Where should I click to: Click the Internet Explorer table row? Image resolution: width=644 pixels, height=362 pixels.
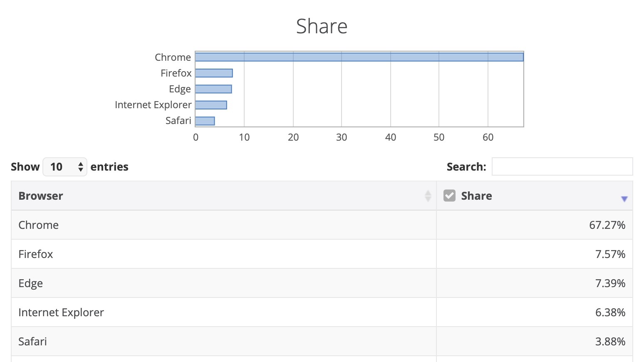click(61, 312)
